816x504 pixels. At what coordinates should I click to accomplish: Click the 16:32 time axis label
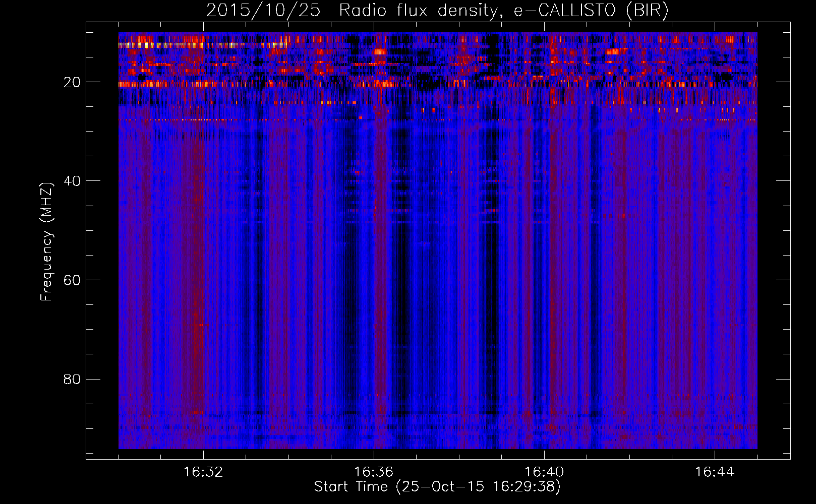click(203, 472)
